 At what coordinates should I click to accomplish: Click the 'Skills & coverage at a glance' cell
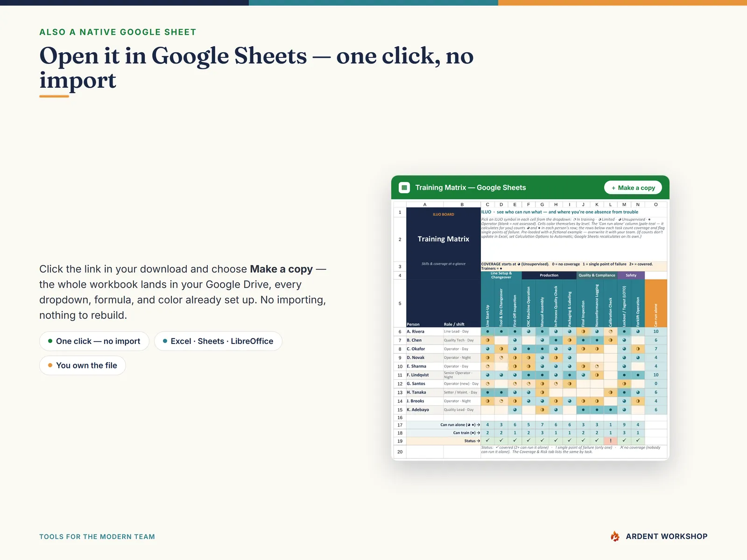click(444, 264)
